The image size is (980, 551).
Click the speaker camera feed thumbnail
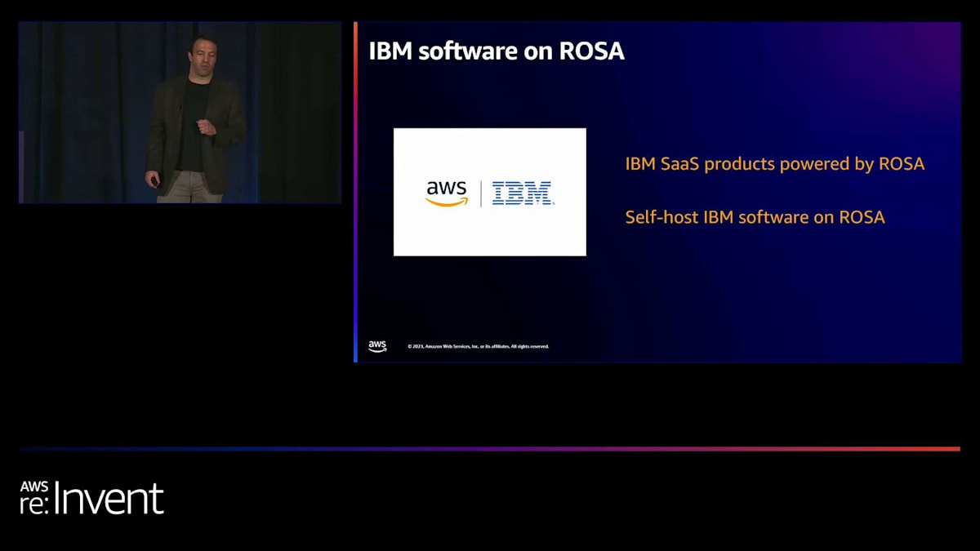click(x=180, y=113)
